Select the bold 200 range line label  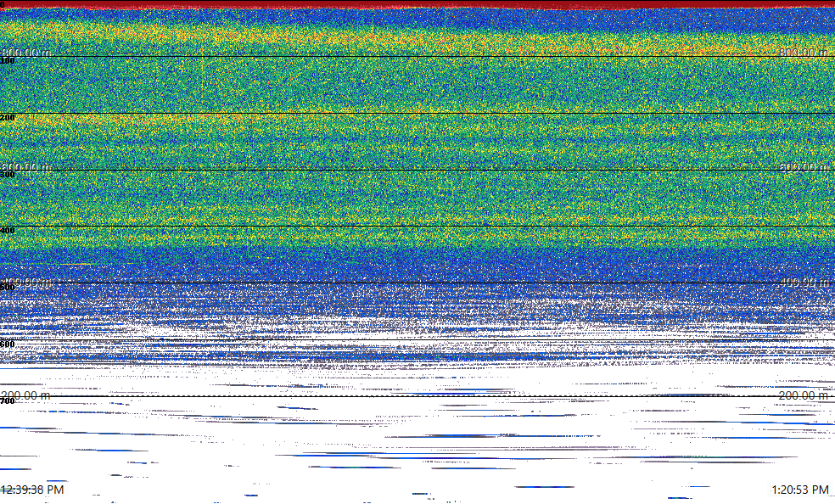click(x=8, y=118)
